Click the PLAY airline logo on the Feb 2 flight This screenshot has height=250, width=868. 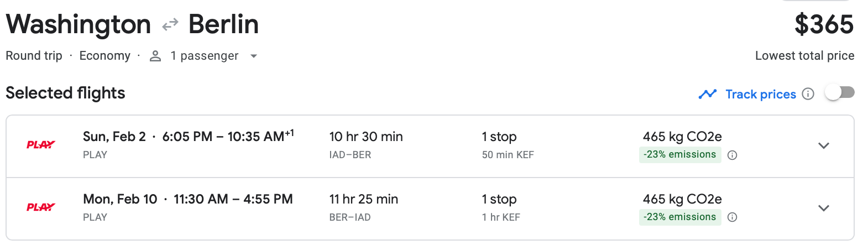coord(41,145)
